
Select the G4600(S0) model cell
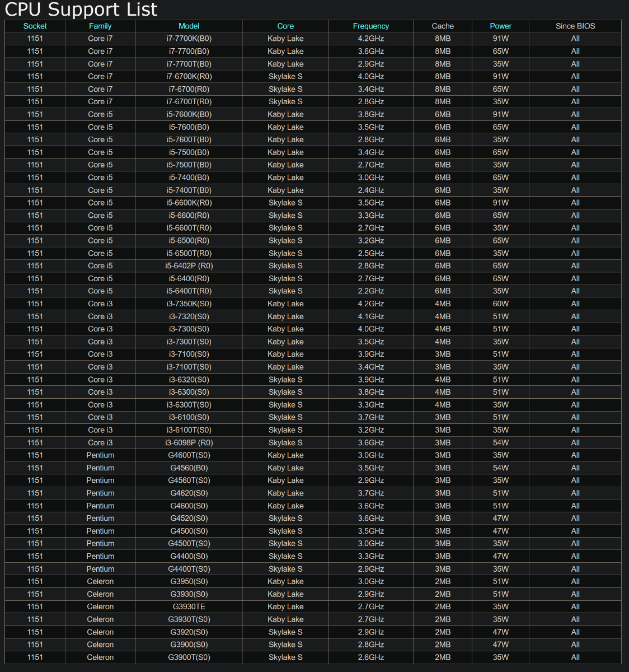(189, 506)
